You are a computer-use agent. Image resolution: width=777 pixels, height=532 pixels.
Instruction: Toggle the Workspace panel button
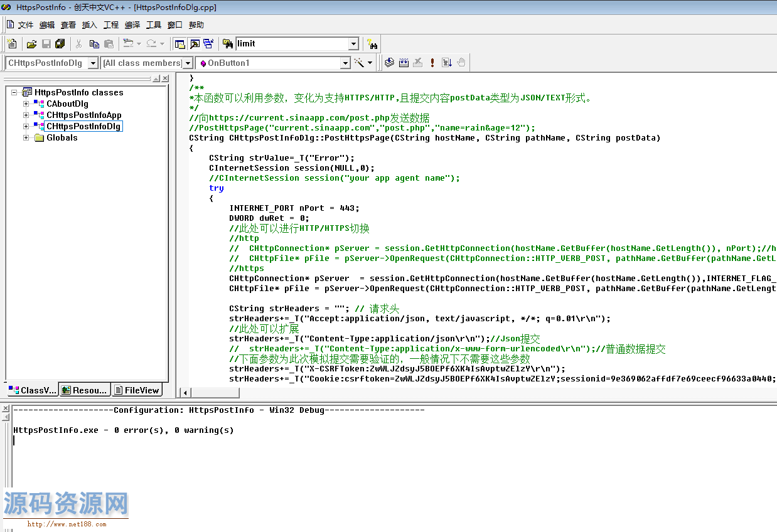click(180, 44)
